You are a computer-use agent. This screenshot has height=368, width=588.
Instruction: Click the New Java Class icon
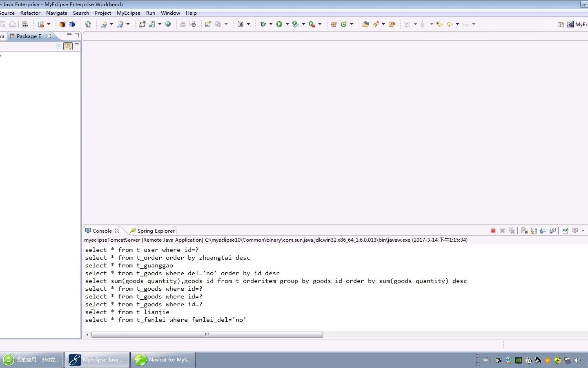[x=344, y=24]
